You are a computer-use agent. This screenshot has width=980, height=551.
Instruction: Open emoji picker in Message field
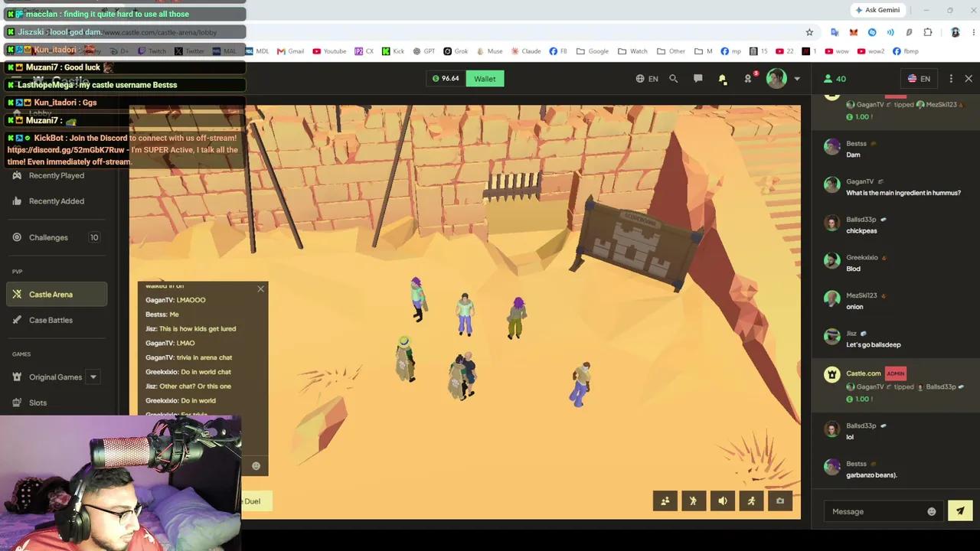click(932, 511)
